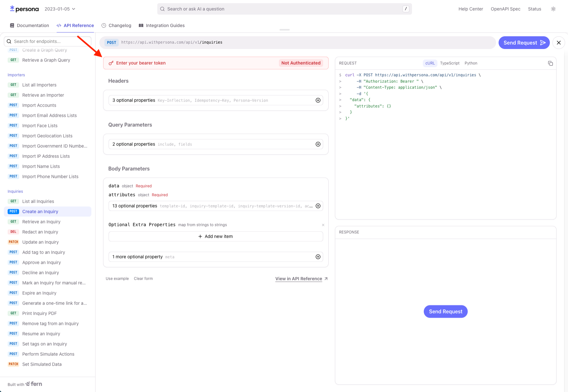The image size is (568, 392).
Task: Click the persona logo
Action: [x=24, y=9]
